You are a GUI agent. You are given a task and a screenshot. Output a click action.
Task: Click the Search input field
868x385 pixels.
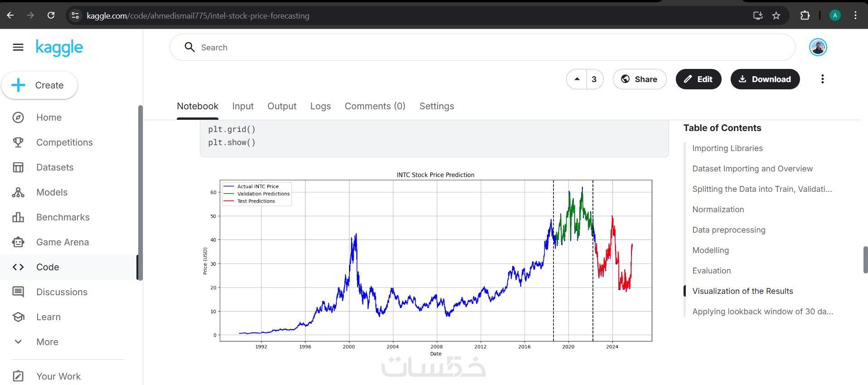click(482, 47)
